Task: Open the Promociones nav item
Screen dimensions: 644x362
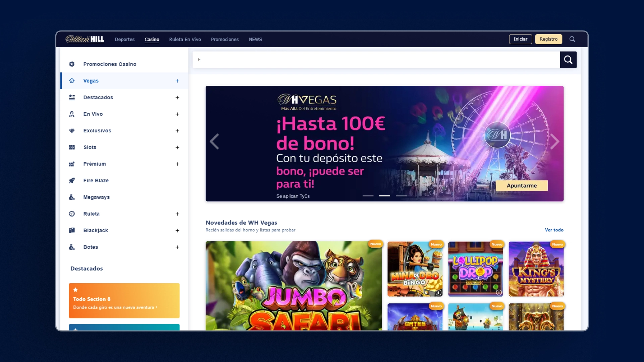Action: pyautogui.click(x=225, y=39)
